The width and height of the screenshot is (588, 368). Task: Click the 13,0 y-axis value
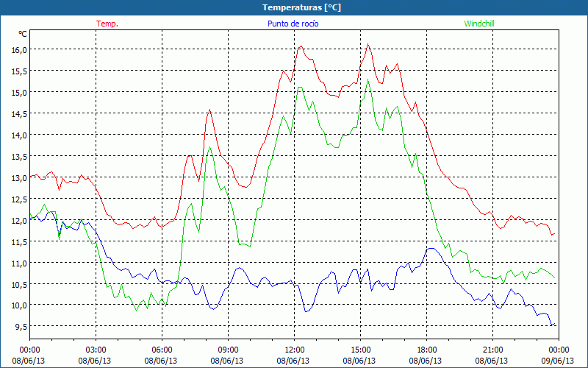pyautogui.click(x=19, y=177)
